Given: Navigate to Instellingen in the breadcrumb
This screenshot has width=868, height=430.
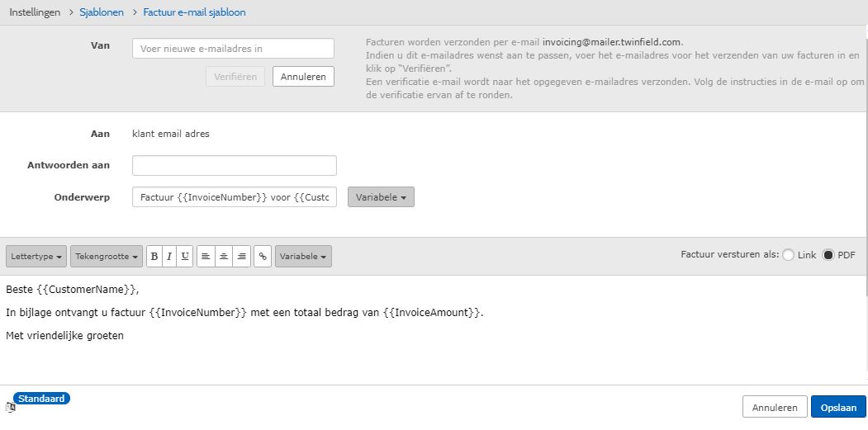Looking at the screenshot, I should tap(35, 12).
